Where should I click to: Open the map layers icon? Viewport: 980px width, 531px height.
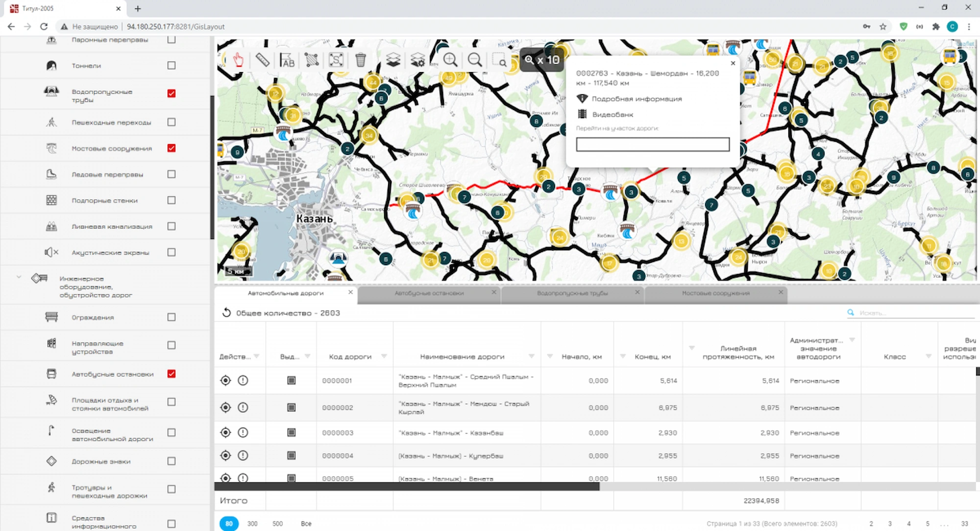coord(393,60)
